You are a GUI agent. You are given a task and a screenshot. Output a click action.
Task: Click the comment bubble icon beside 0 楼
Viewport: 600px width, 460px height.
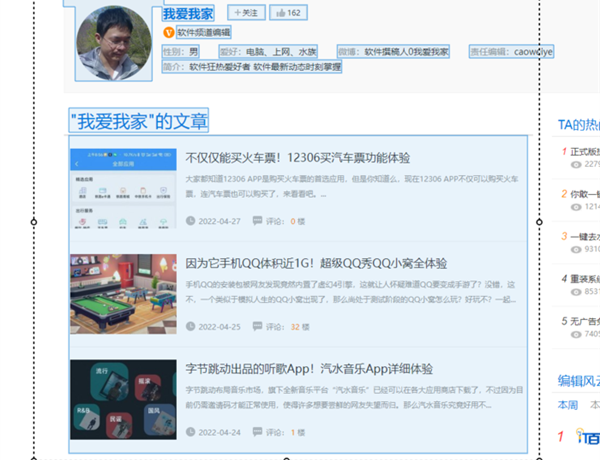point(258,220)
